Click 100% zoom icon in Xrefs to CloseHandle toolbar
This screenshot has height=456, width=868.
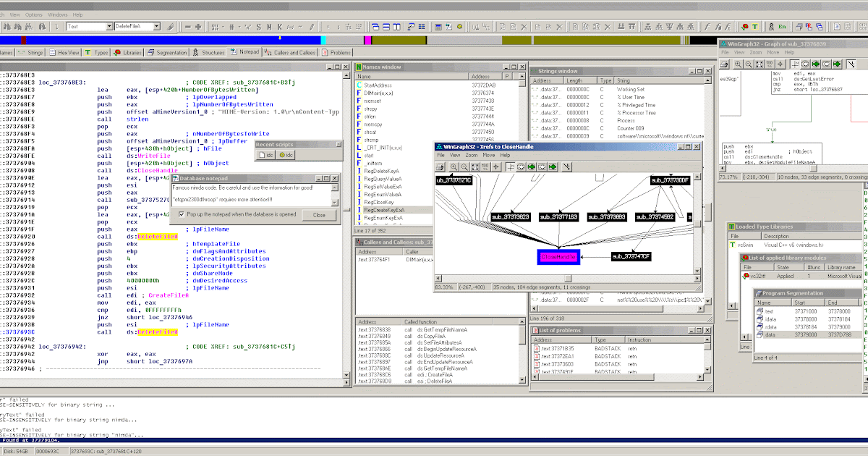coord(485,166)
